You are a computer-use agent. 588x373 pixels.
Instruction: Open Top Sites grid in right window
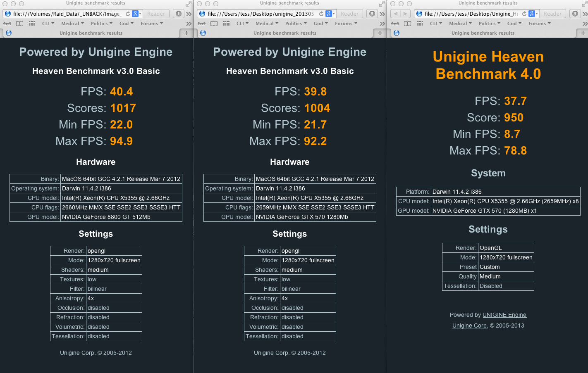click(x=420, y=24)
